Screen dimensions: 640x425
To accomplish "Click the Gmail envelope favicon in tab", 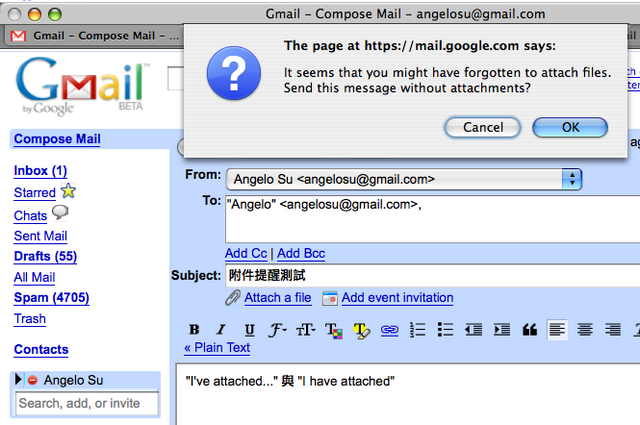I will tap(18, 36).
